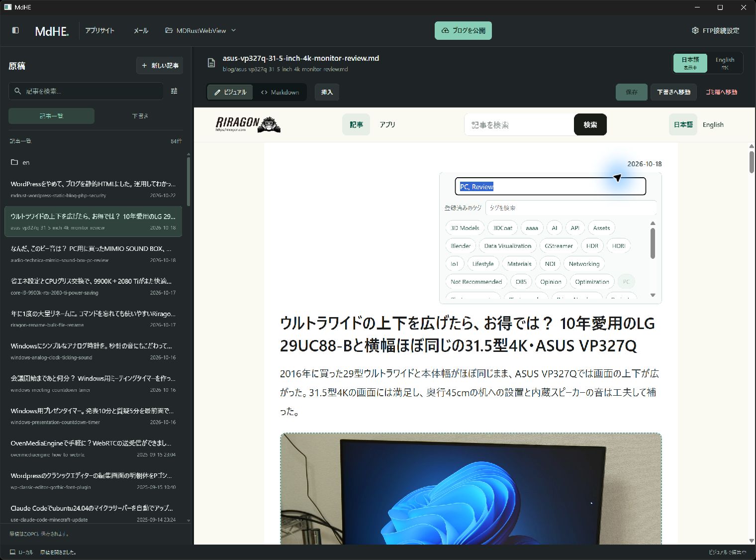This screenshot has height=560, width=756.
Task: Click the document icon beside the filename
Action: [211, 63]
